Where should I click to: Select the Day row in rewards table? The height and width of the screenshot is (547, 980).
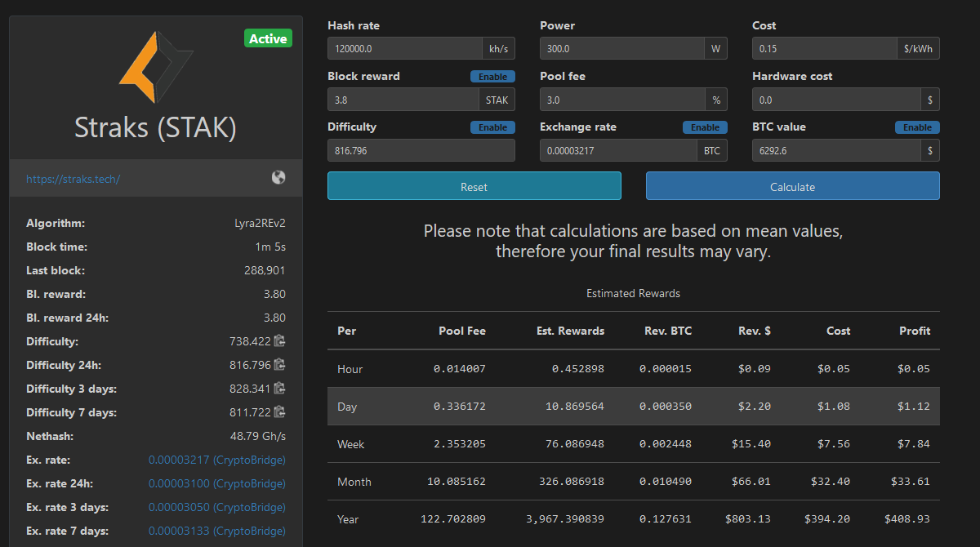634,407
